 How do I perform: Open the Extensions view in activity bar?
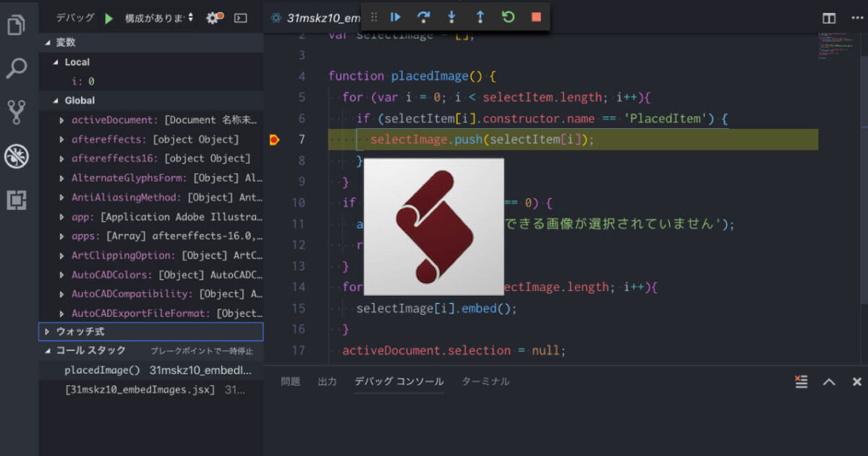[x=16, y=200]
